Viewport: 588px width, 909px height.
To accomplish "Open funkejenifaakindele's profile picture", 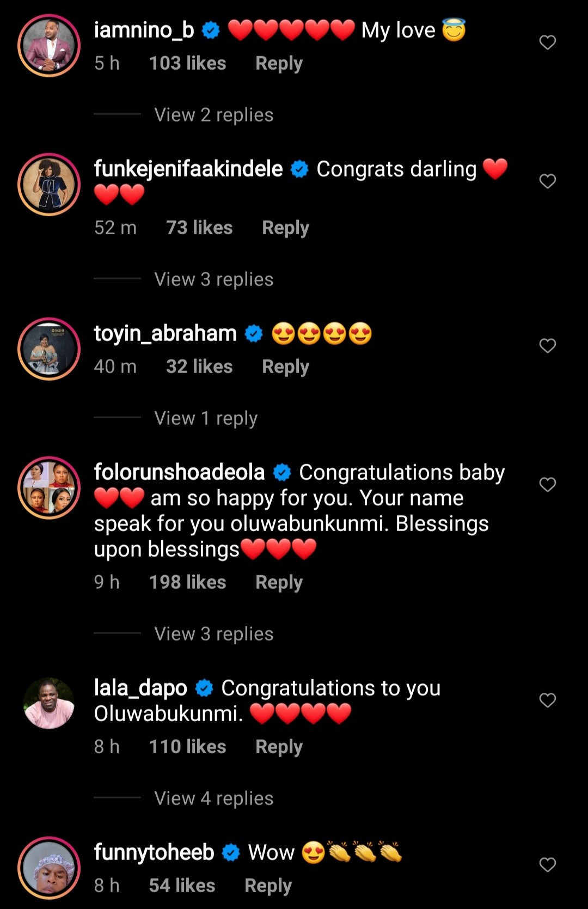I will (49, 185).
